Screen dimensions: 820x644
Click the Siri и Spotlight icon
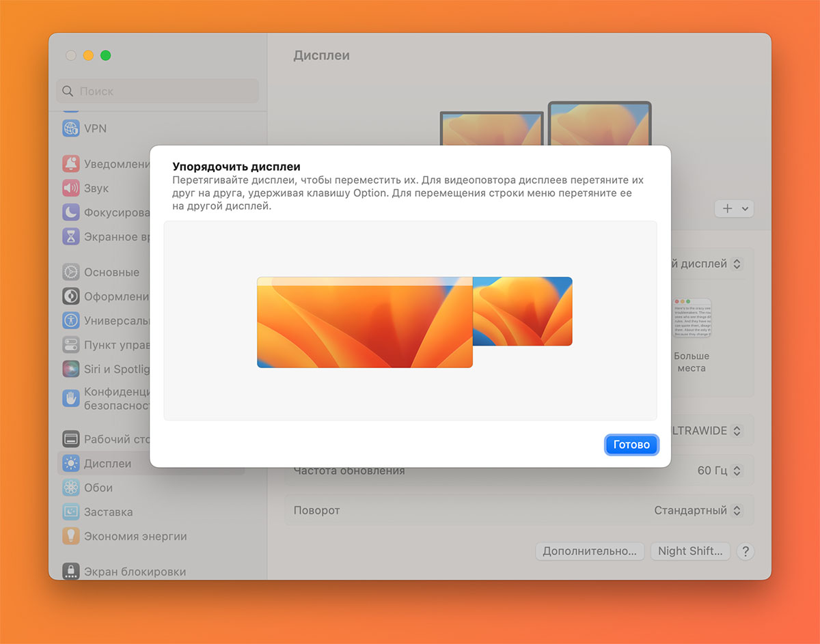point(71,369)
